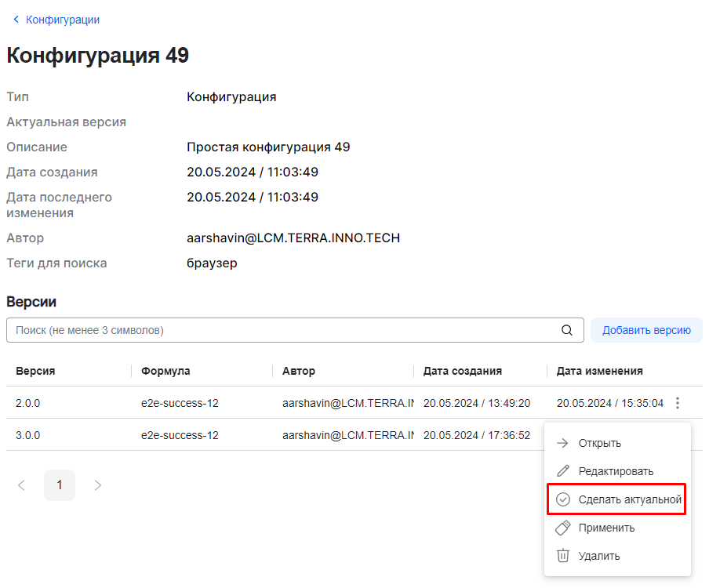Choose Редактировать from the context menu

coord(616,471)
